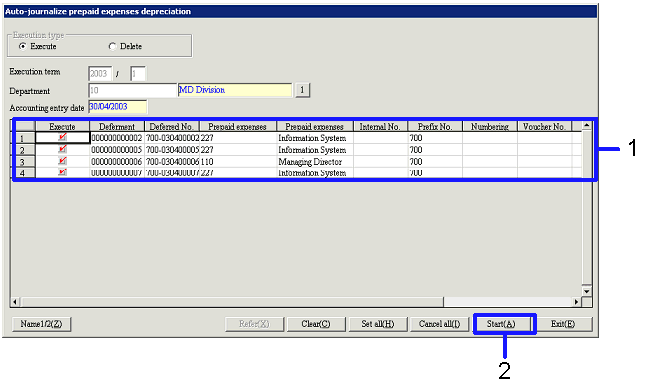Click the Managing Director cell
The height and width of the screenshot is (388, 650).
[315, 162]
